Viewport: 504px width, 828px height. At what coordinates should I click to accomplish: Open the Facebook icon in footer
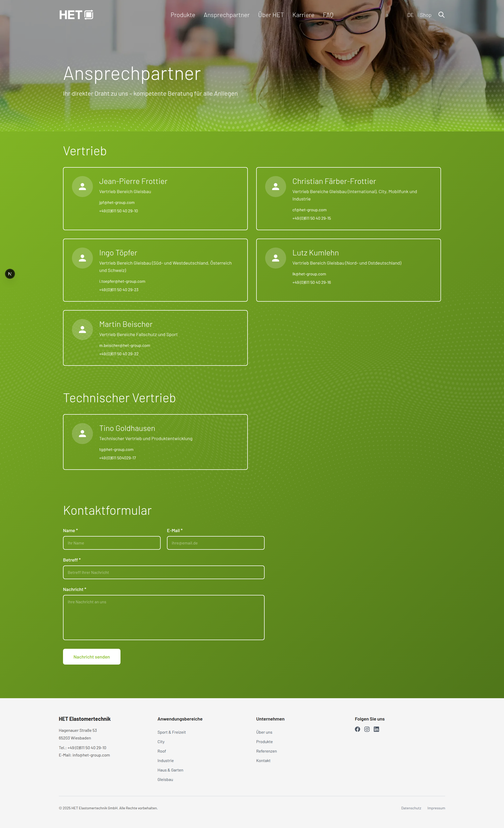coord(357,729)
